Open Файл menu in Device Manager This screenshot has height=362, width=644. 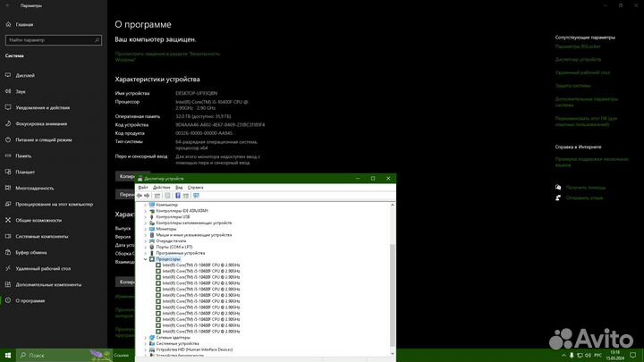tap(143, 188)
